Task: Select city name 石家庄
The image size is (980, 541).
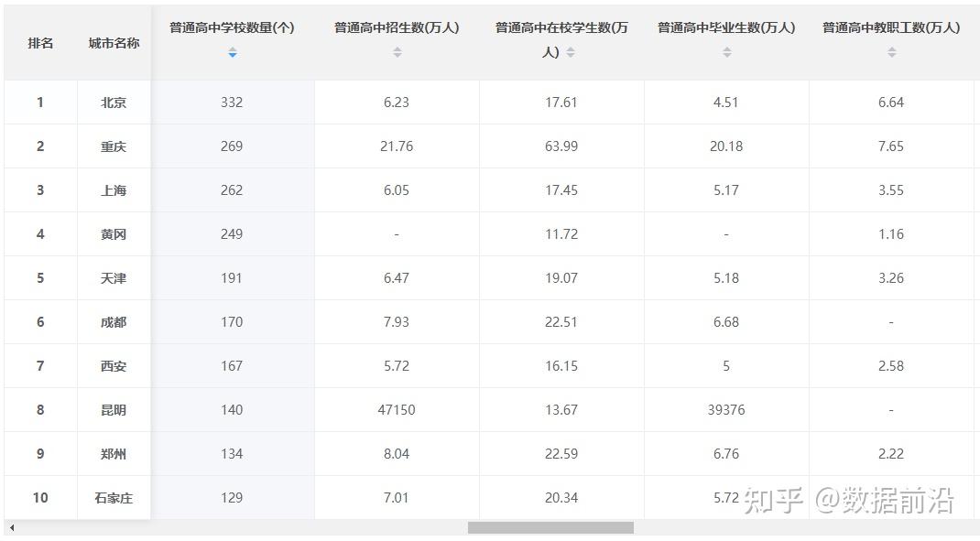Action: (x=114, y=498)
